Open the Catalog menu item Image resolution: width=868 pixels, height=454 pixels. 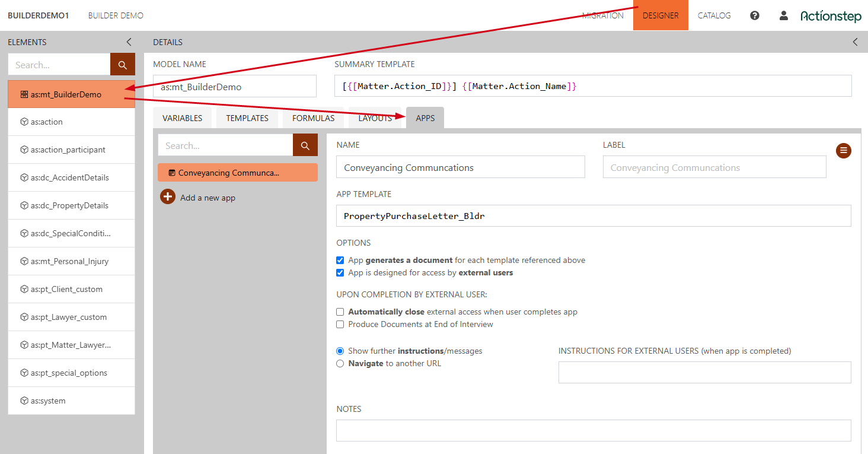714,15
